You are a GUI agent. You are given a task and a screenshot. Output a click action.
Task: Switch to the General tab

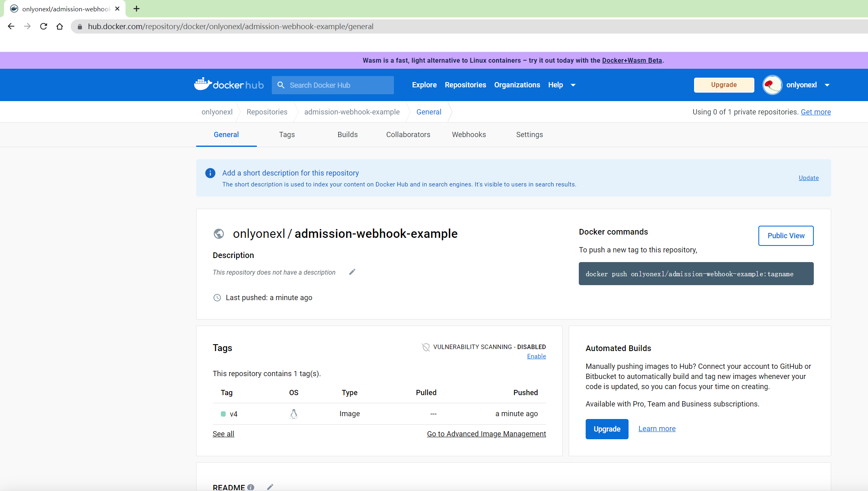226,135
